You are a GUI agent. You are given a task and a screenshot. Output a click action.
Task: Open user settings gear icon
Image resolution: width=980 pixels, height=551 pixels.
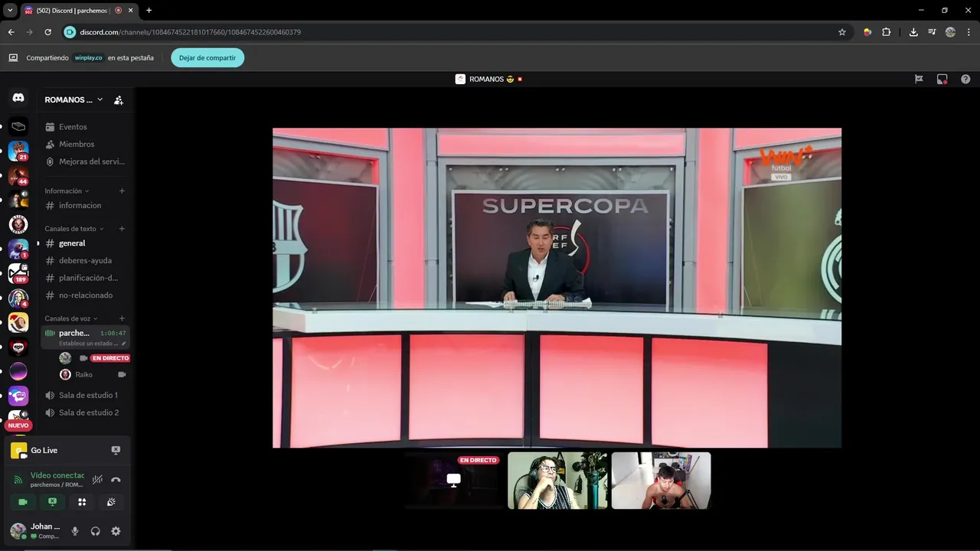[116, 531]
